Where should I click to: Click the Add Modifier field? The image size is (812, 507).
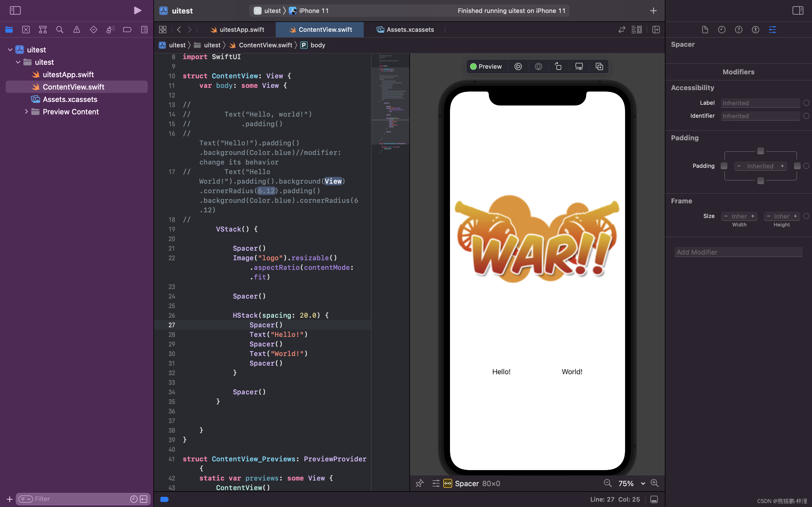click(738, 252)
